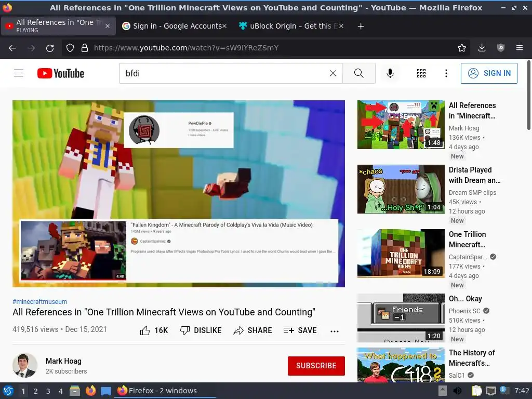Show site security padlock info

coord(85,48)
